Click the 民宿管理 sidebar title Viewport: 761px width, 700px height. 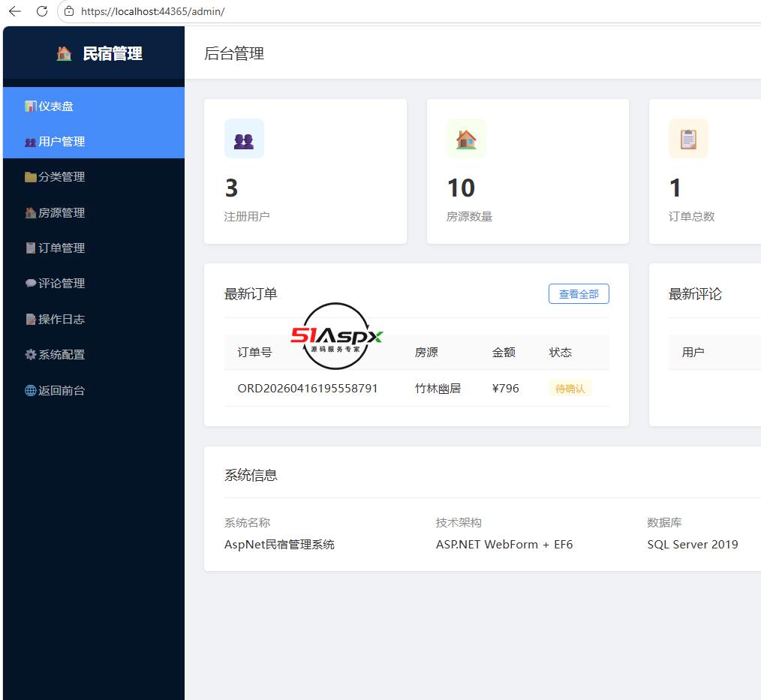click(113, 53)
